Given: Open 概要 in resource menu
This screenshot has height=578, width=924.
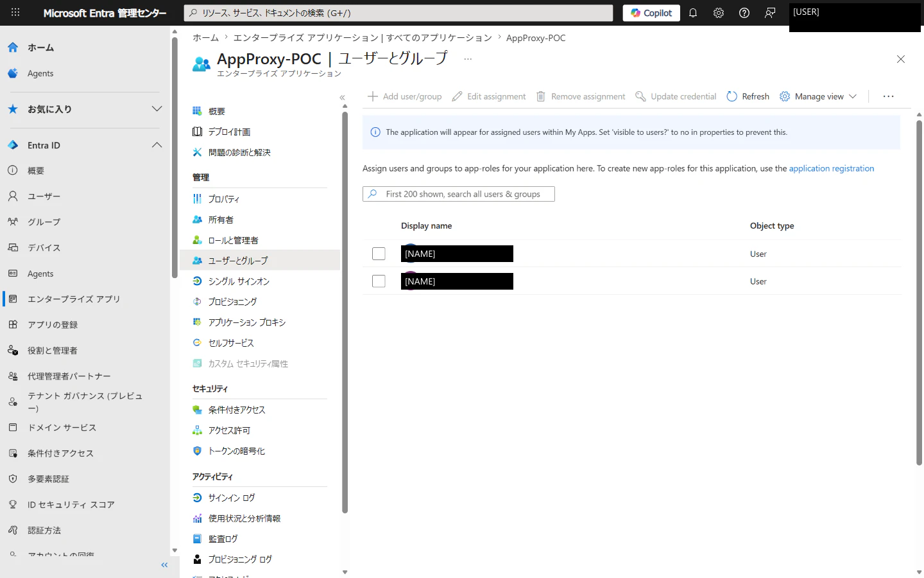Looking at the screenshot, I should (x=217, y=111).
